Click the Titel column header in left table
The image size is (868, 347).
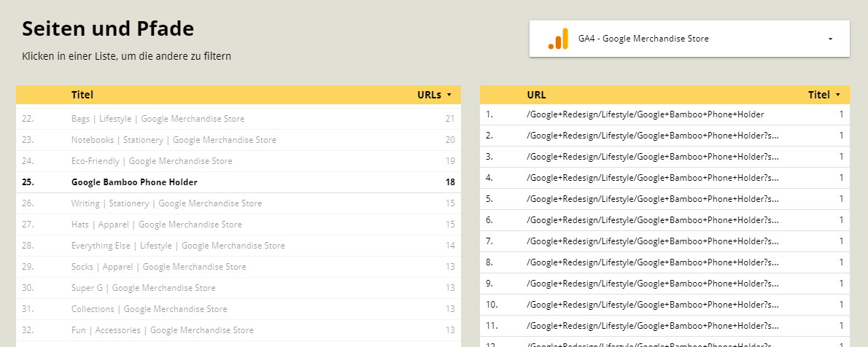(x=82, y=95)
